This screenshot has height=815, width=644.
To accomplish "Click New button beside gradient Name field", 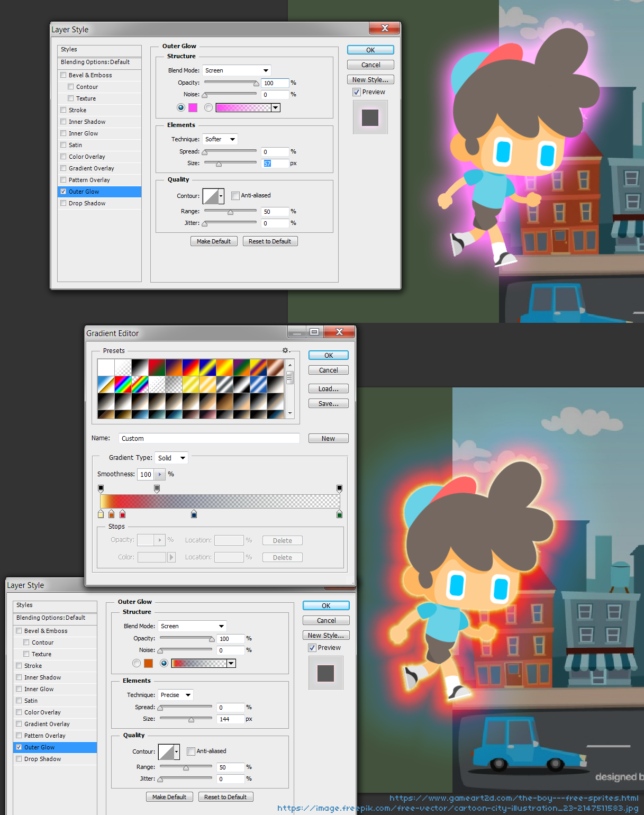I will [329, 438].
